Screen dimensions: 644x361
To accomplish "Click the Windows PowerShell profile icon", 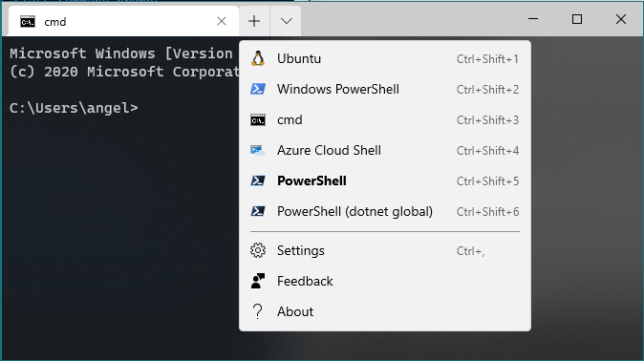I will click(258, 89).
